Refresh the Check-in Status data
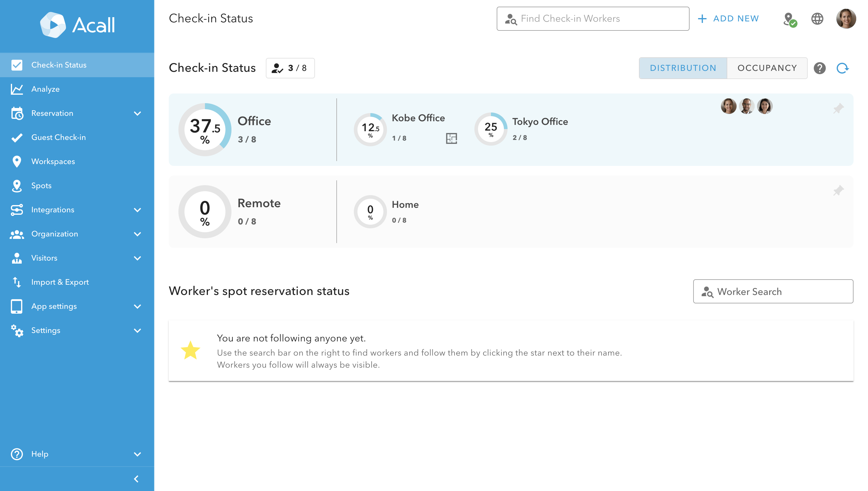Screen dimensions: 868x491 (x=843, y=68)
